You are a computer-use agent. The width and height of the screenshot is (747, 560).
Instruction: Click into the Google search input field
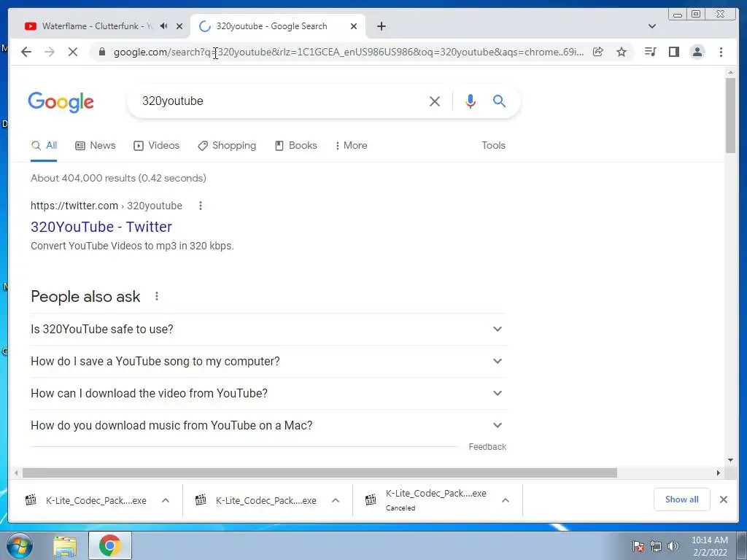click(x=281, y=101)
